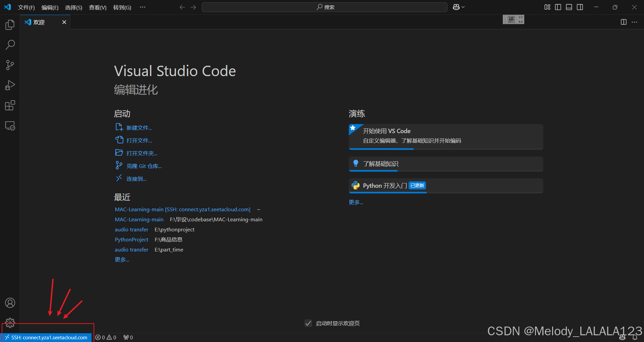The width and height of the screenshot is (644, 342).
Task: Click the 已更新 badge
Action: coord(417,185)
